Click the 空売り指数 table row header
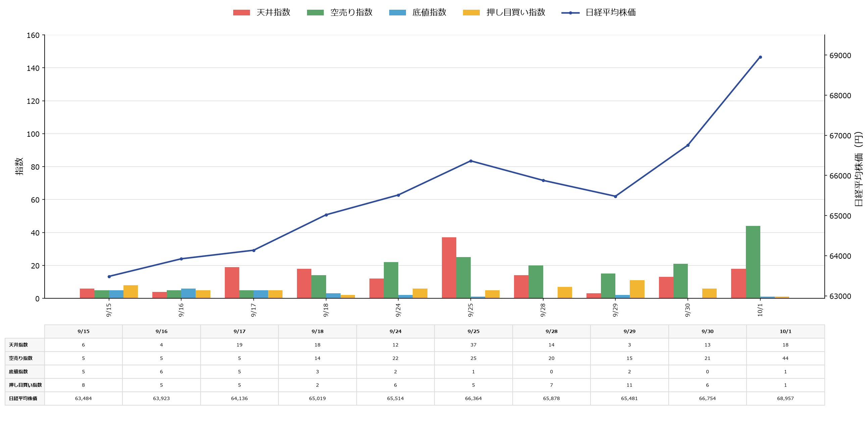The height and width of the screenshot is (427, 868). coord(24,358)
